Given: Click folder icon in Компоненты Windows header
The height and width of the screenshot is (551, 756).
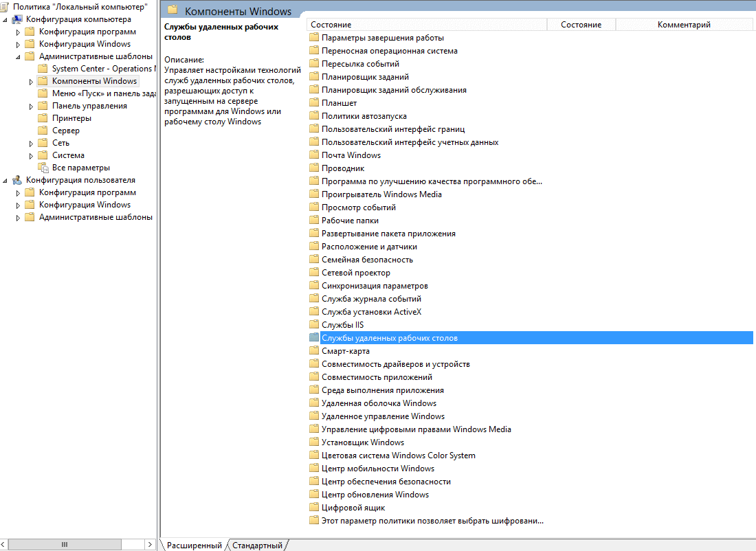Looking at the screenshot, I should tap(172, 10).
